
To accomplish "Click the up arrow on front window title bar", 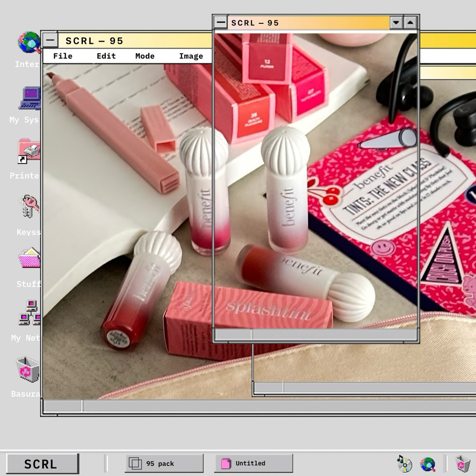I will tap(410, 23).
